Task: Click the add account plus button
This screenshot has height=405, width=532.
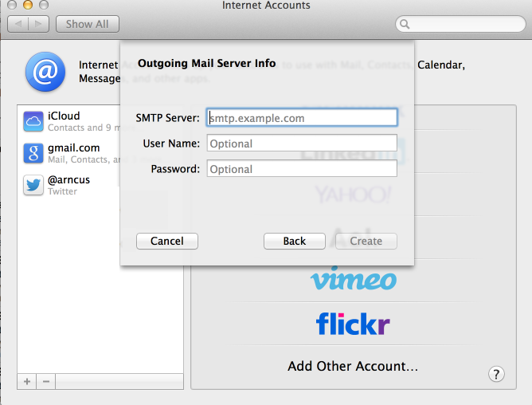Action: 27,382
